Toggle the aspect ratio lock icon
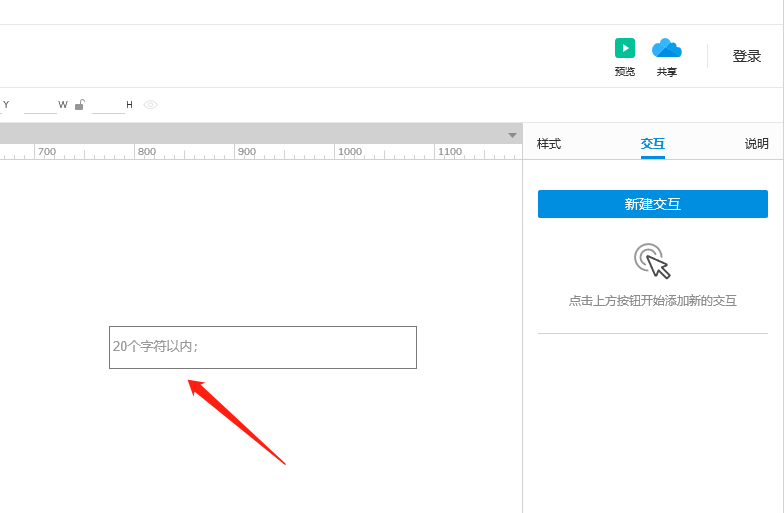The image size is (784, 513). (x=80, y=104)
